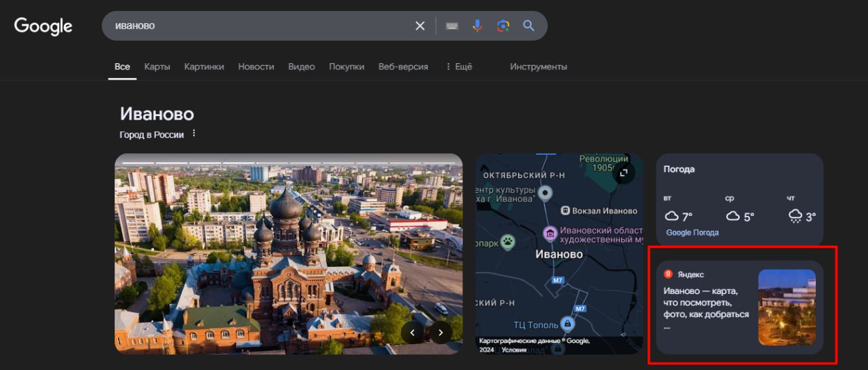Open the on-screen keyboard icon
Viewport: 868px width, 370px height.
point(452,26)
